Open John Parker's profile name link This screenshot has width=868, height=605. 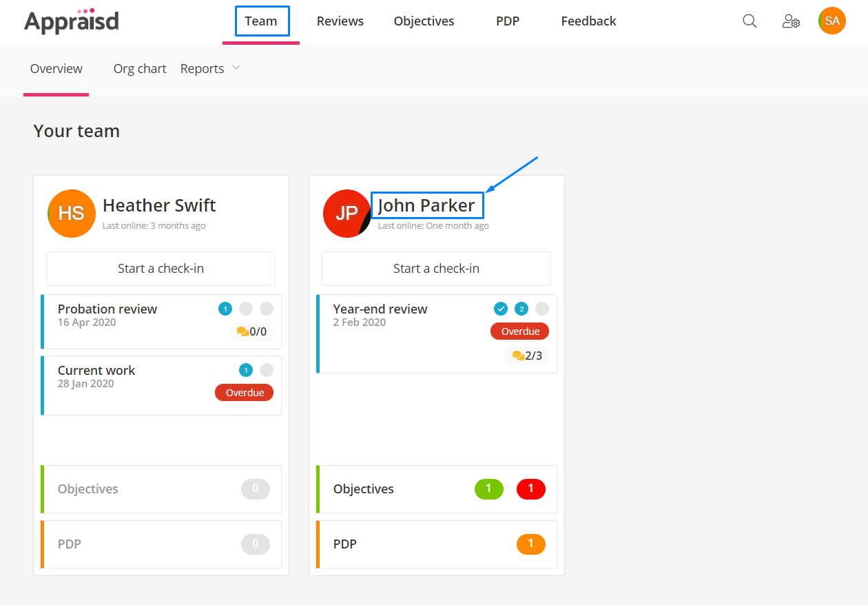427,205
